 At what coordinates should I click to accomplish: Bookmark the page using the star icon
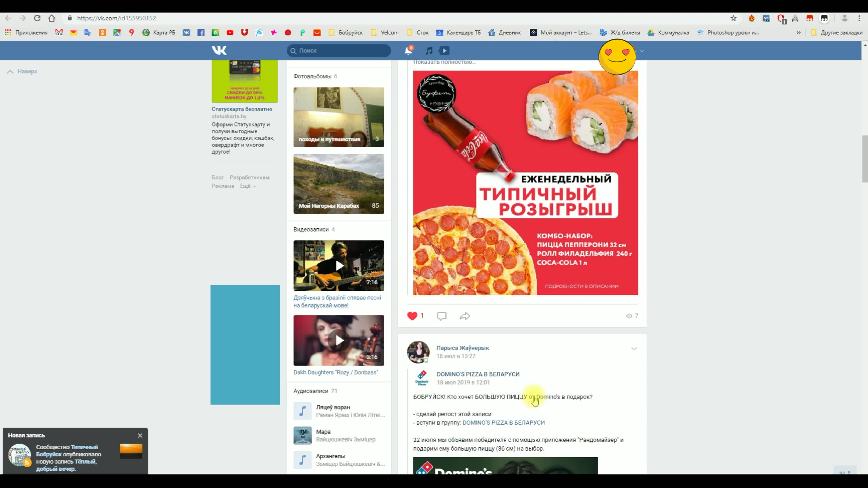733,18
